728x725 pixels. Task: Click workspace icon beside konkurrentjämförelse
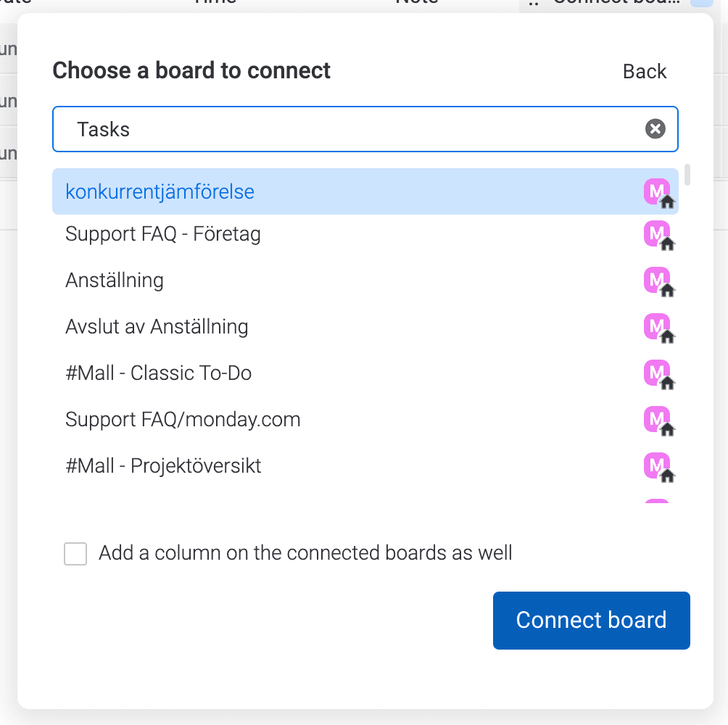point(659,193)
